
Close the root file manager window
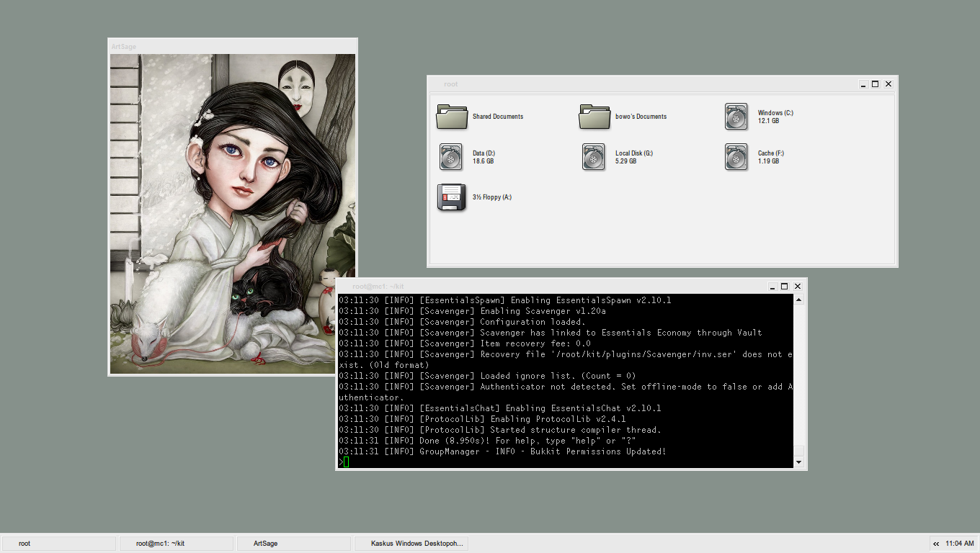[x=888, y=84]
